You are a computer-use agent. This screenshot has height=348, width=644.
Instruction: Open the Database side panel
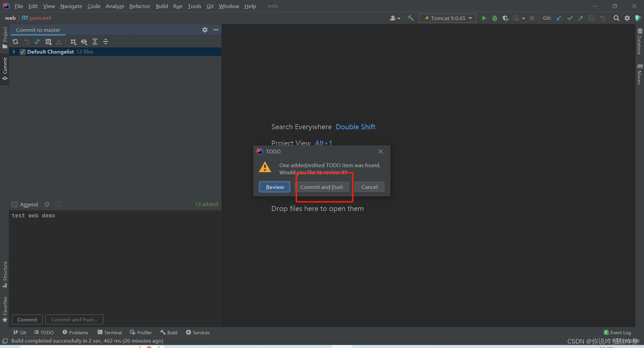(639, 41)
